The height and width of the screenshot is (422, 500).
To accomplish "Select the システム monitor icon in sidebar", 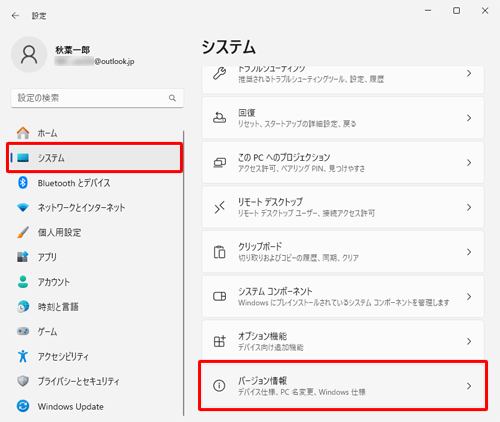I will click(23, 158).
